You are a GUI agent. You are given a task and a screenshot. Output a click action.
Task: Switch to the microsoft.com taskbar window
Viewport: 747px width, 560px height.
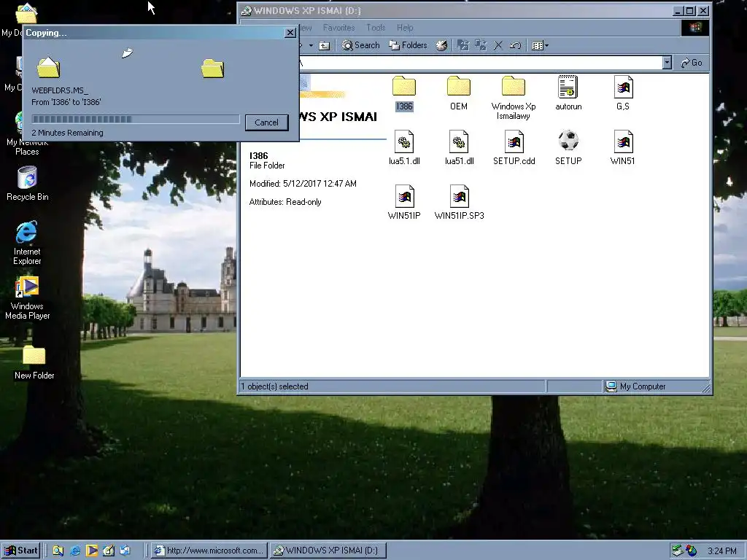pos(209,551)
